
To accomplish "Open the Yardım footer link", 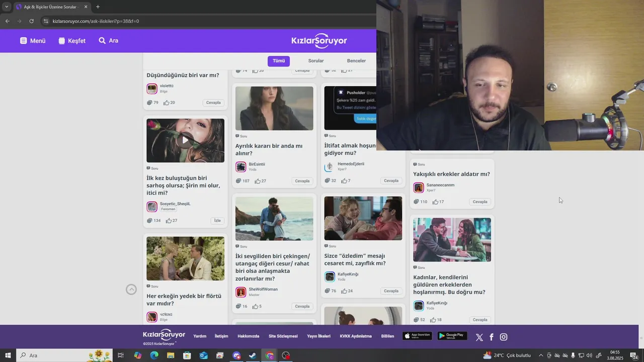I will click(x=200, y=336).
